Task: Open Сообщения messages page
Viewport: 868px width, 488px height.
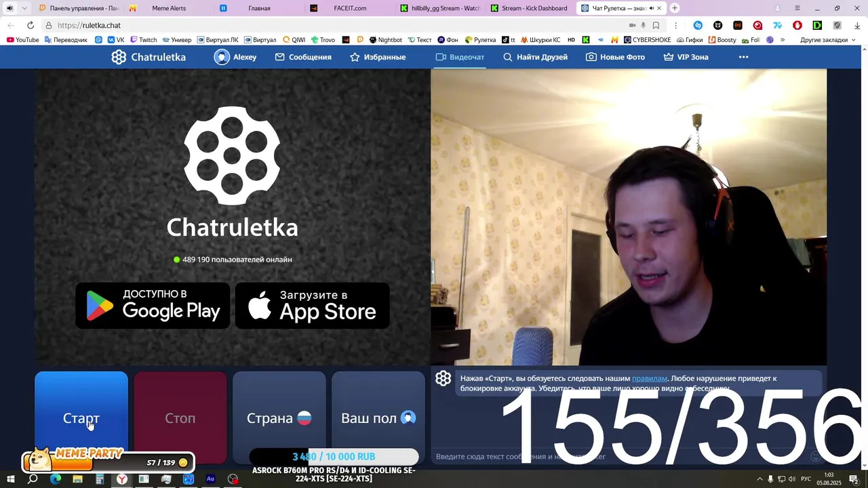Action: pyautogui.click(x=303, y=57)
